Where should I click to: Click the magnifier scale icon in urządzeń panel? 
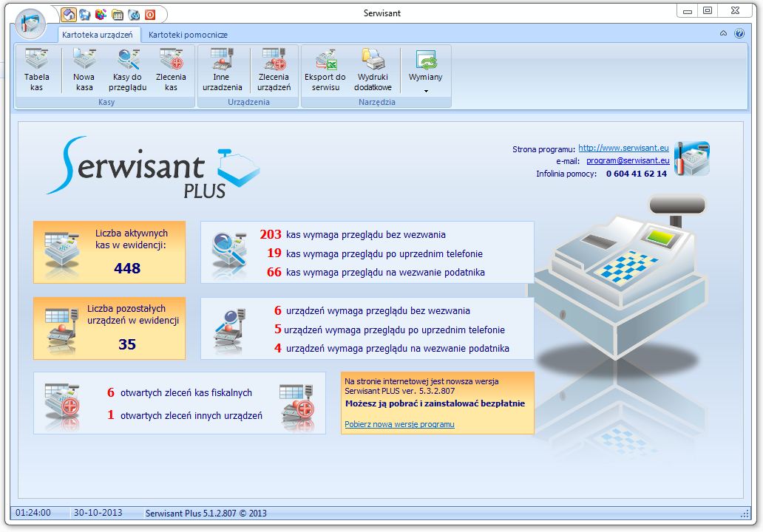(229, 330)
